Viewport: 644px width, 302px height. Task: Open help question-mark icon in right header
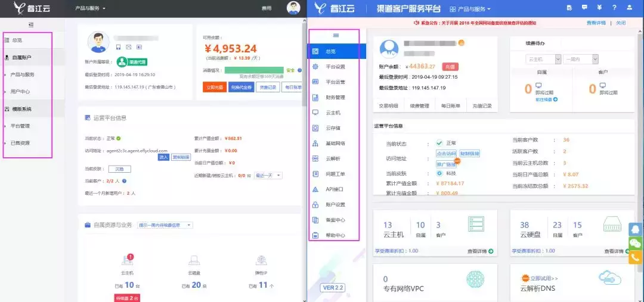click(614, 8)
